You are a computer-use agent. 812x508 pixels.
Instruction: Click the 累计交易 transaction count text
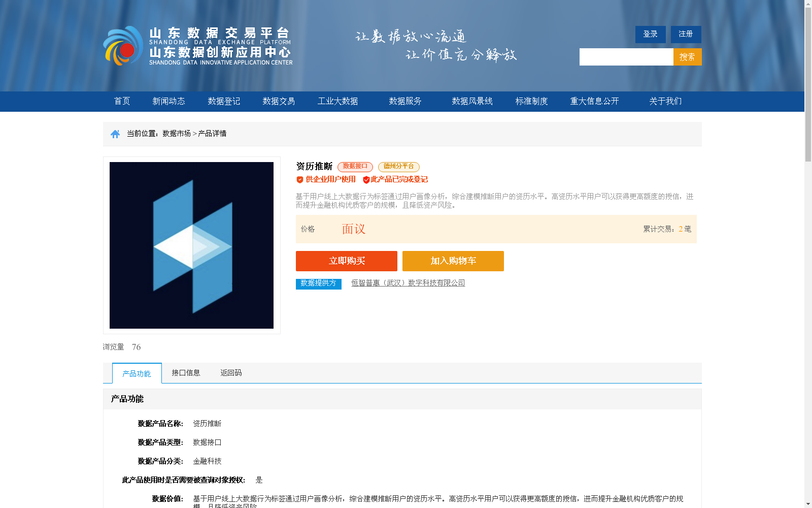(667, 229)
